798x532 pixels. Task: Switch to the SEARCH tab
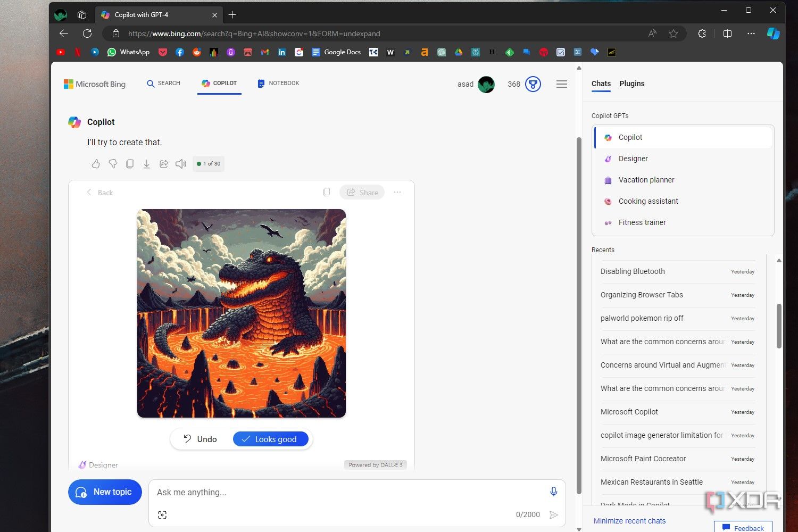click(x=164, y=84)
